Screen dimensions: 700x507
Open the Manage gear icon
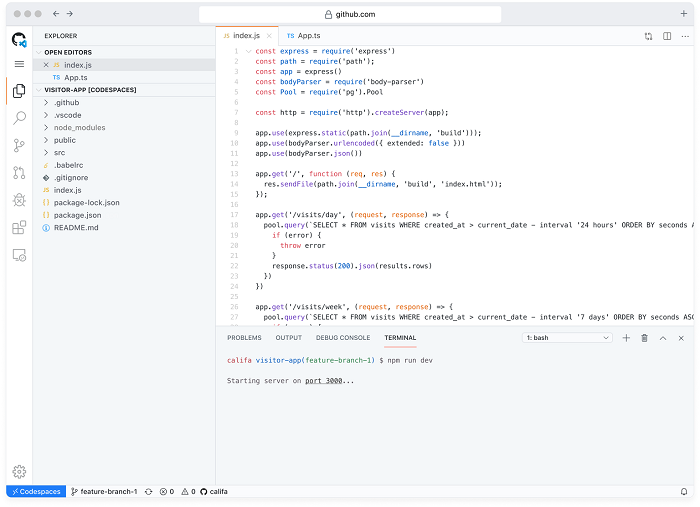(19, 471)
